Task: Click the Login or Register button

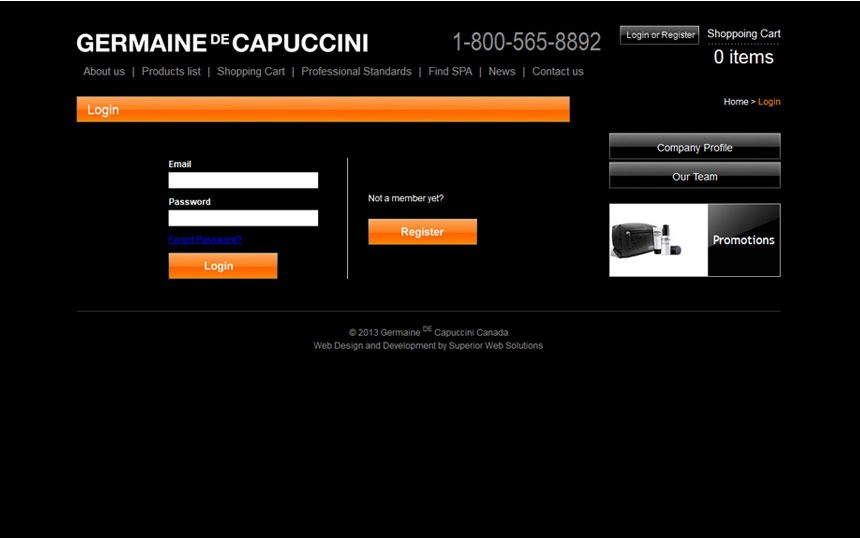Action: (659, 35)
